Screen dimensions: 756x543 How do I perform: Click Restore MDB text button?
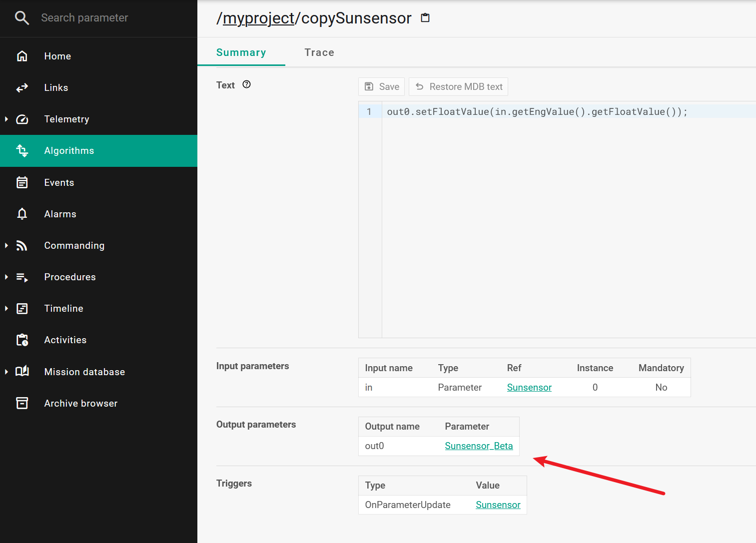(x=458, y=87)
